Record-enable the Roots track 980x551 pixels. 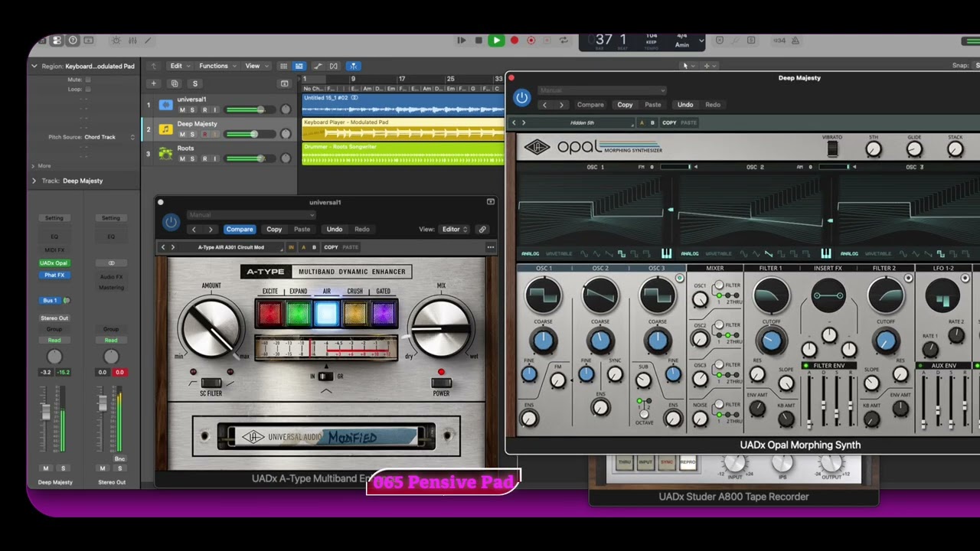click(x=204, y=158)
